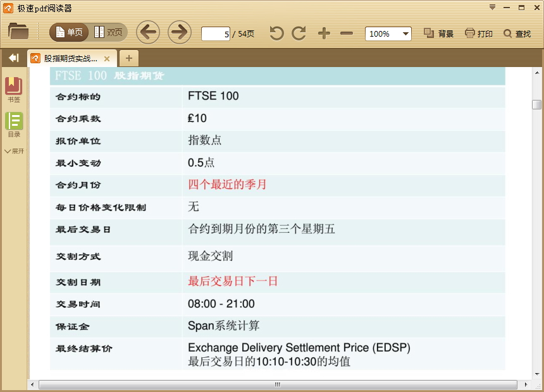This screenshot has width=544, height=392.
Task: Rotate page clockwise
Action: [299, 34]
